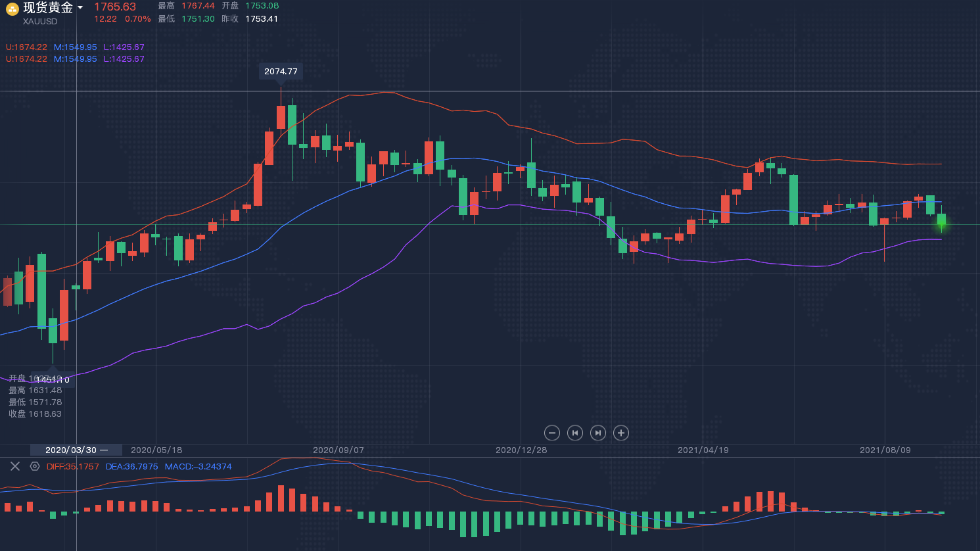Click the purple L:1425.67 lower band label
Image resolution: width=980 pixels, height=551 pixels.
(x=124, y=47)
